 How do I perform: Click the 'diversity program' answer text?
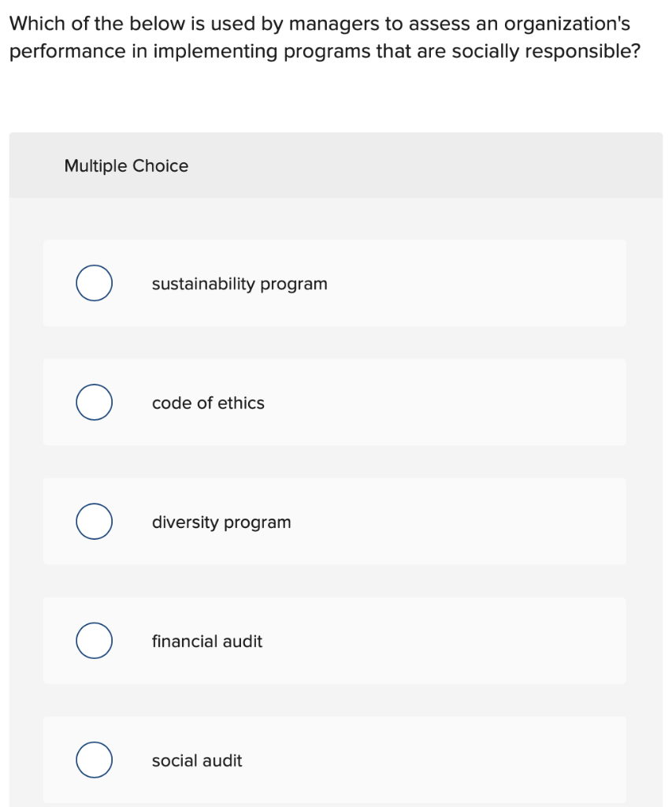(x=221, y=523)
